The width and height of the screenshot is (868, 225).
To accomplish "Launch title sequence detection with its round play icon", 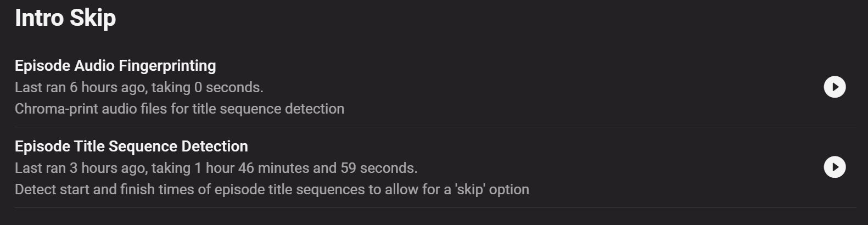I will (x=835, y=167).
